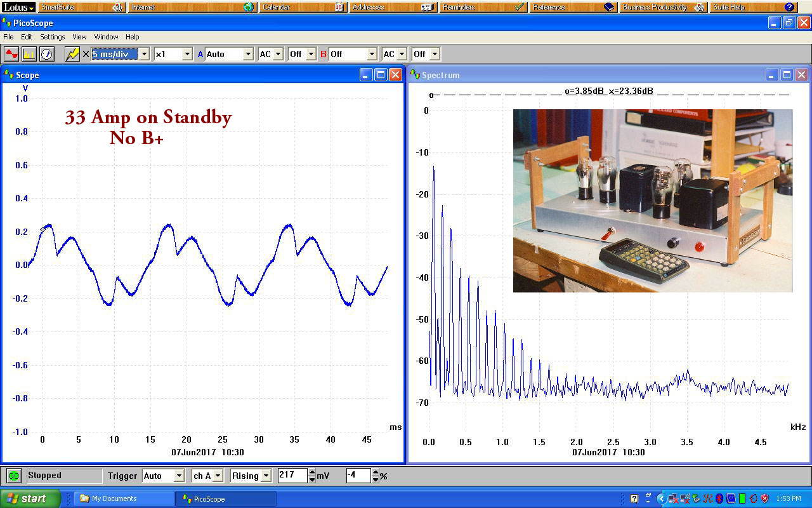Click the trigger level mV stepper arrows
This screenshot has height=508, width=812.
click(x=311, y=476)
